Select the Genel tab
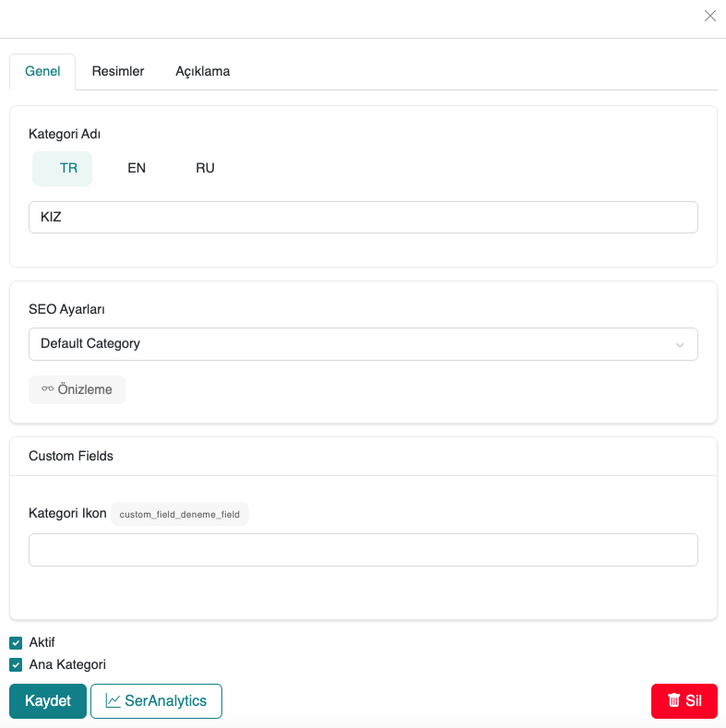The image size is (726, 728). click(42, 71)
